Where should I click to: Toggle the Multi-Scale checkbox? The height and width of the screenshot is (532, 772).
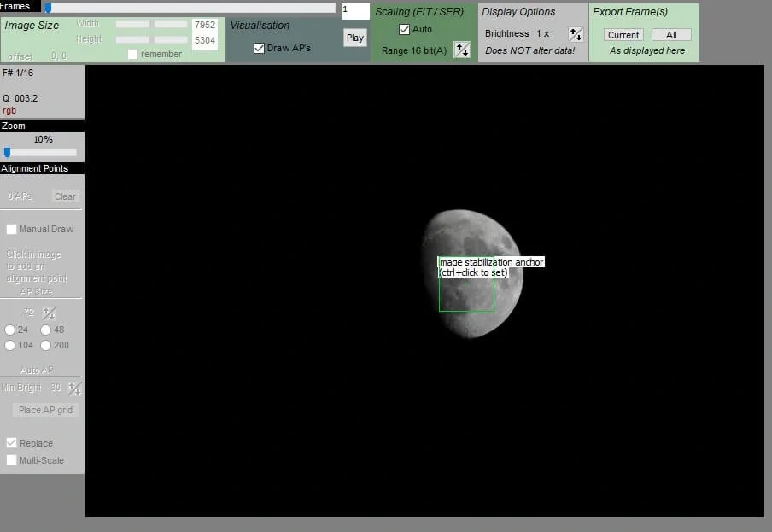[x=11, y=460]
